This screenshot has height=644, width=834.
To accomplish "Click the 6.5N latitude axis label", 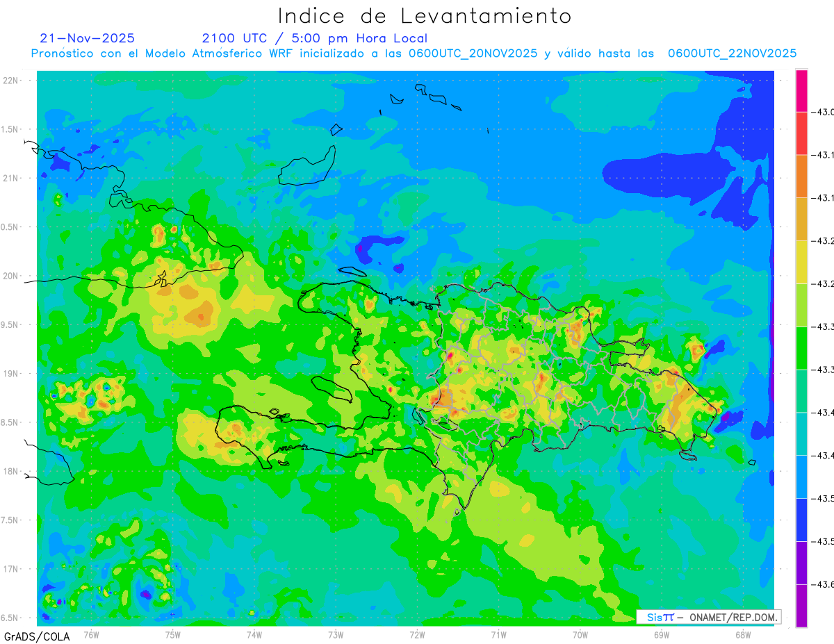I will point(9,618).
